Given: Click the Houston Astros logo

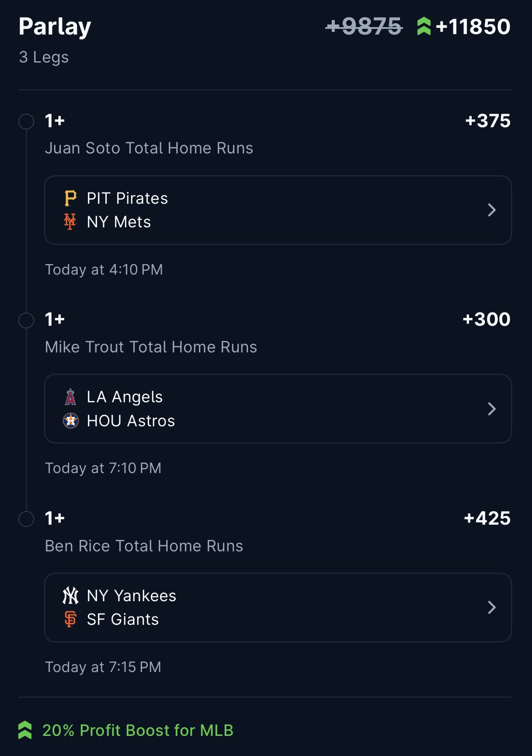Looking at the screenshot, I should 70,421.
